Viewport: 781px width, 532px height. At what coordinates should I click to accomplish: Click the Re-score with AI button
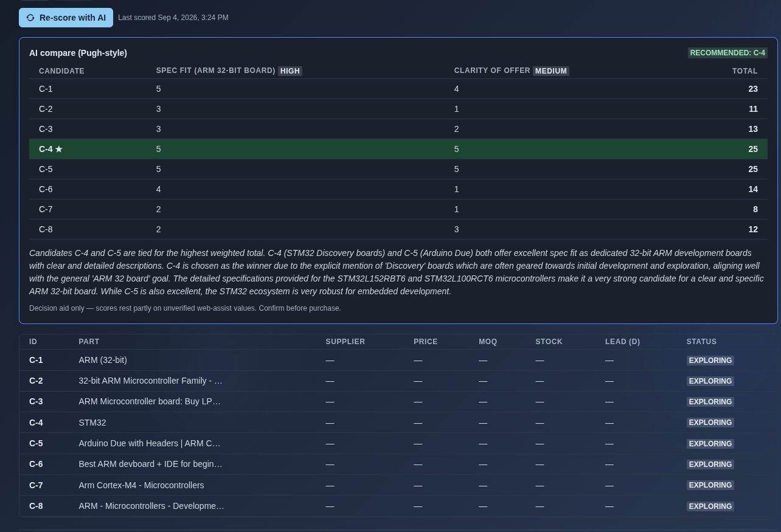pos(66,18)
